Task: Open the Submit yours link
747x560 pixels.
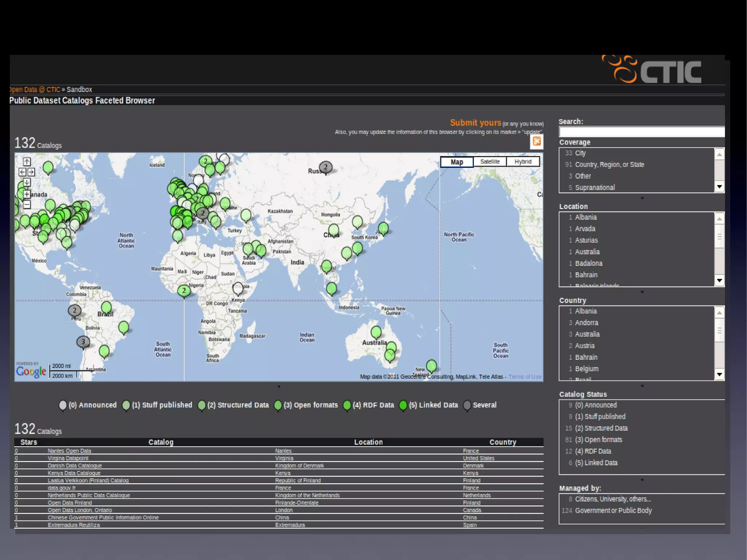Action: (475, 123)
